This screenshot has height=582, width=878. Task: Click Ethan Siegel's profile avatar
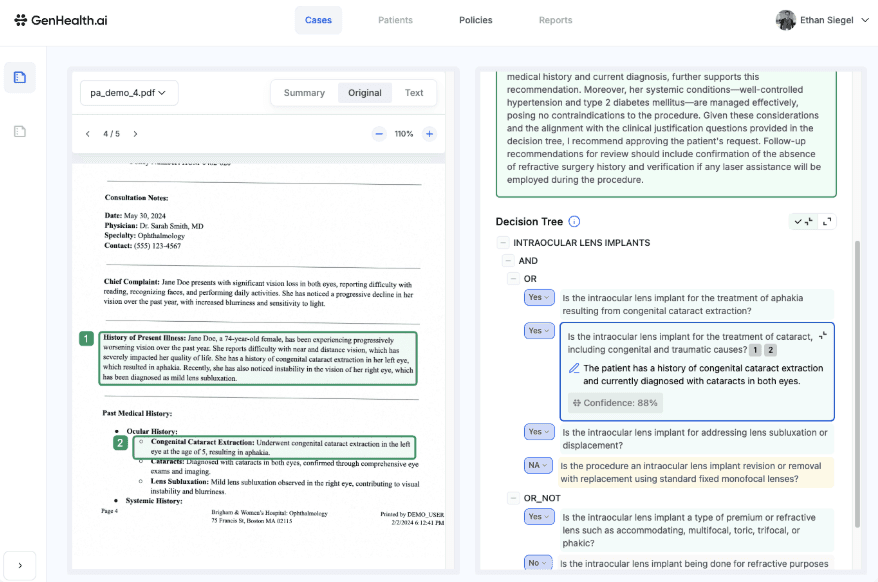click(786, 20)
